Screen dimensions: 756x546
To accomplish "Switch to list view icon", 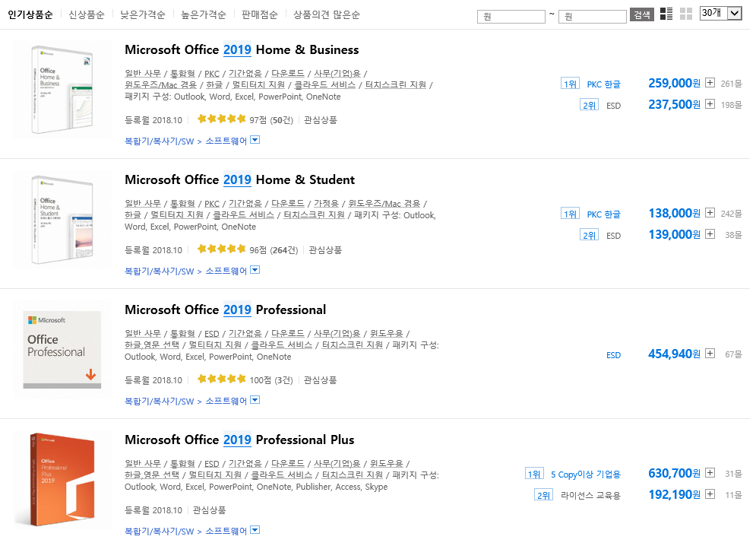I will (x=666, y=14).
